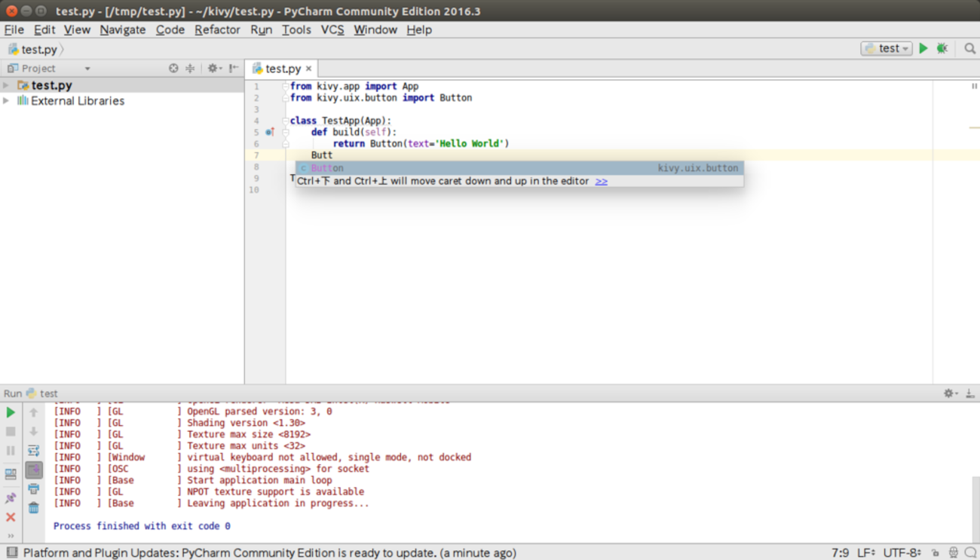Close the Run tab using red X
This screenshot has width=980, height=560.
click(11, 517)
